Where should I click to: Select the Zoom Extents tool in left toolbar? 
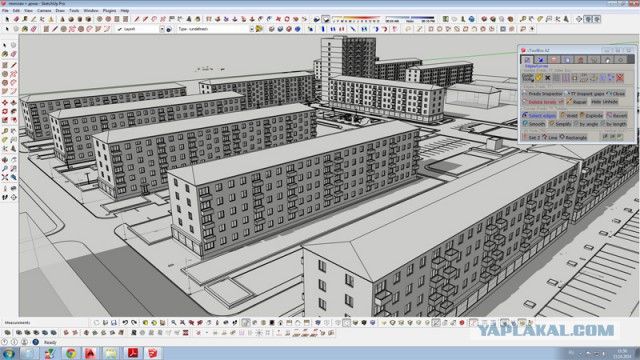coord(5,177)
